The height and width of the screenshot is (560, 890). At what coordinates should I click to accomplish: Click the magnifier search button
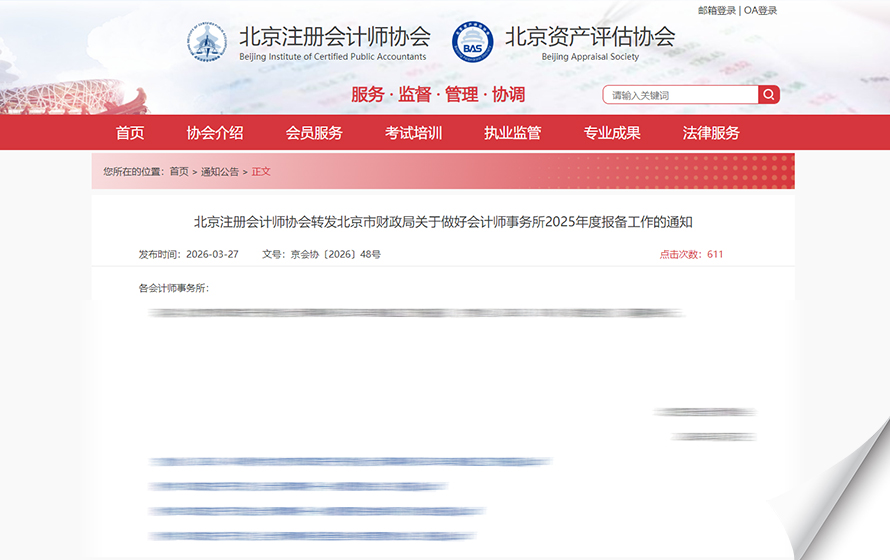point(768,95)
